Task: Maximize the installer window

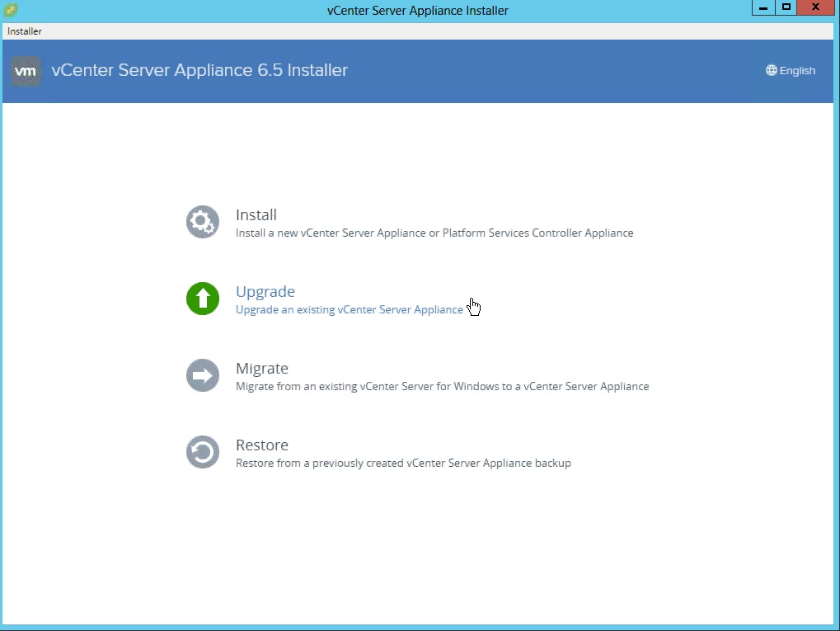Action: 786,8
